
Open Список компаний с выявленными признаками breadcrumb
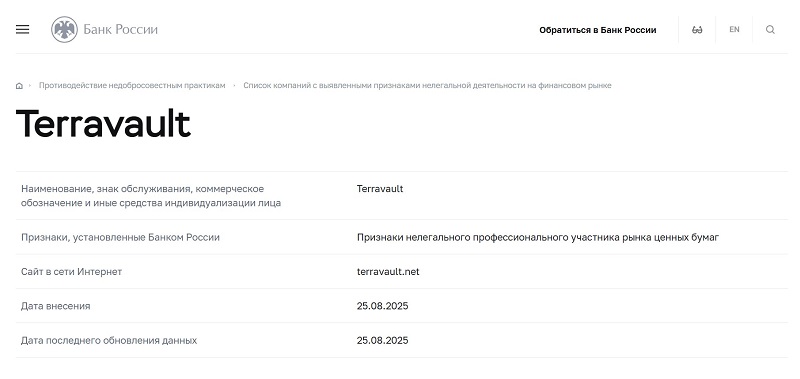[427, 85]
